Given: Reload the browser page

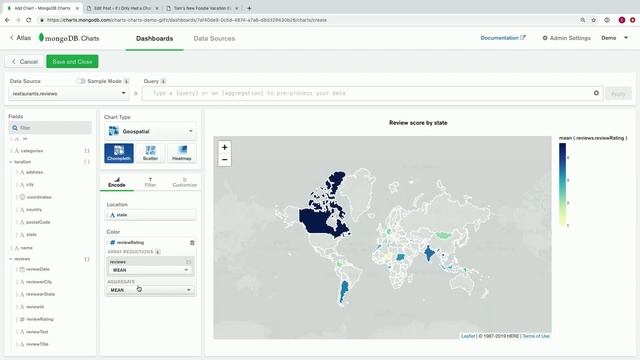Looking at the screenshot, I should (29, 20).
